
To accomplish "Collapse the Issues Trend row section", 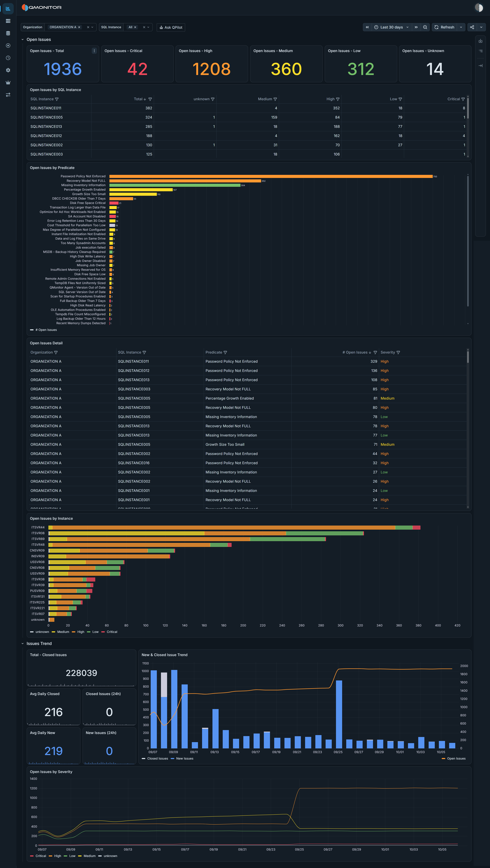I will [23, 644].
